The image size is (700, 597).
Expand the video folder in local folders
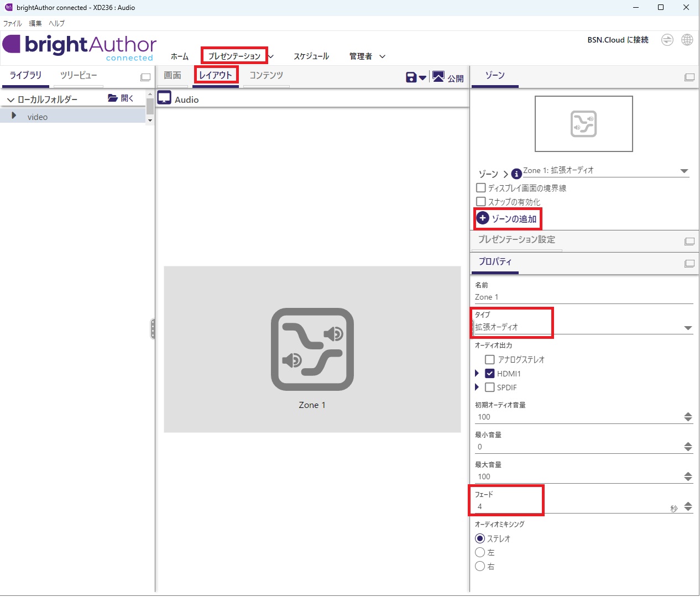click(x=14, y=116)
